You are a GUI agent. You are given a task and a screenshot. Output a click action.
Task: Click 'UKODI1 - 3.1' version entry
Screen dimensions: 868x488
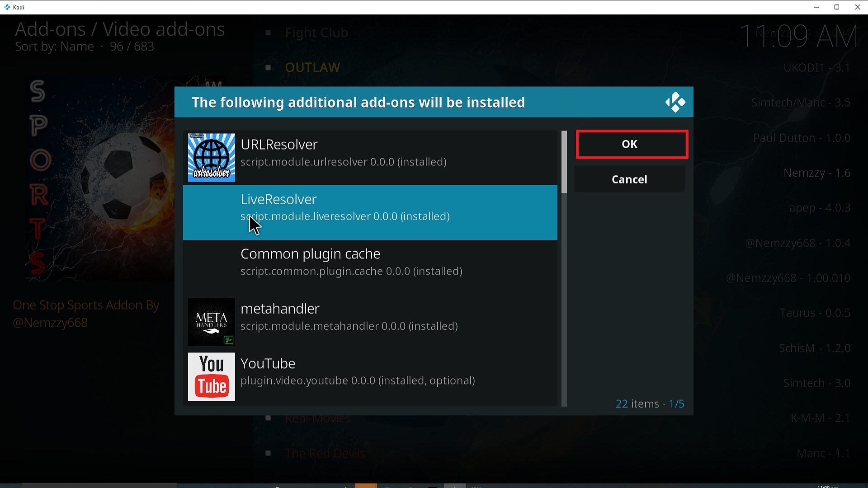[817, 68]
